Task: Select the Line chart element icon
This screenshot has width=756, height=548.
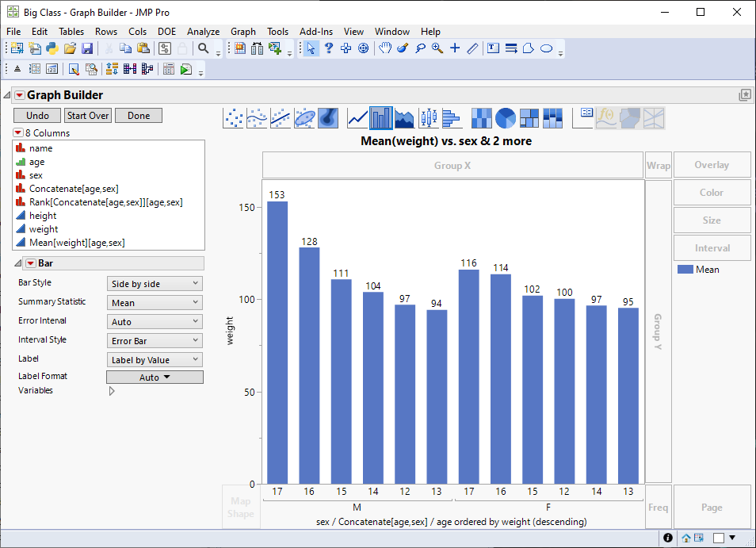Action: 357,118
